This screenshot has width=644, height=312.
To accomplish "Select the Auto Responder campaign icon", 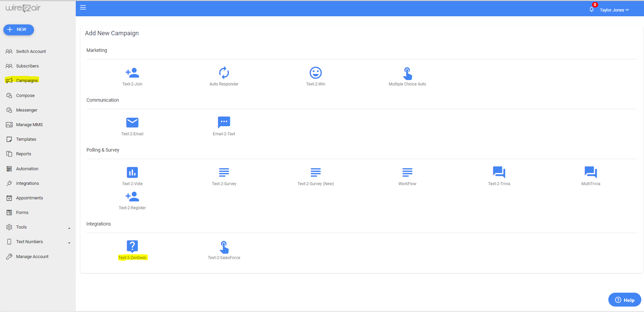I will tap(224, 73).
